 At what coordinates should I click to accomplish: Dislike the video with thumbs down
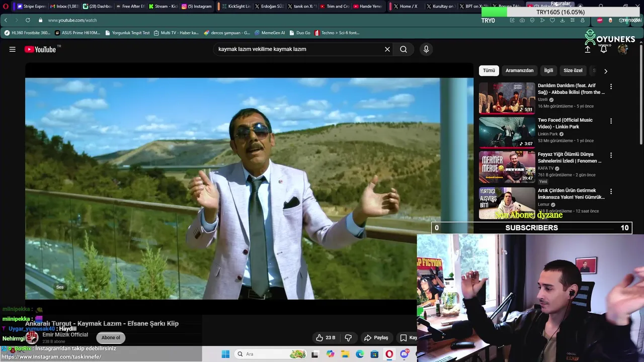click(348, 338)
